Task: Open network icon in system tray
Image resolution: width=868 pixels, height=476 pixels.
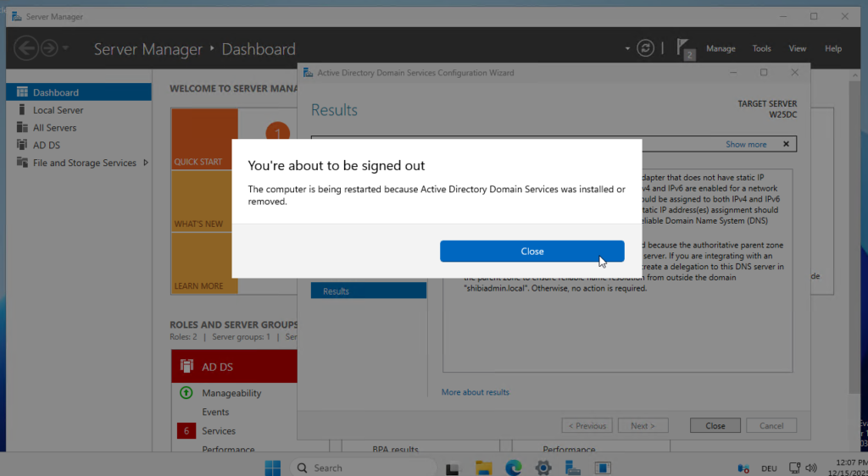Action: (x=794, y=468)
